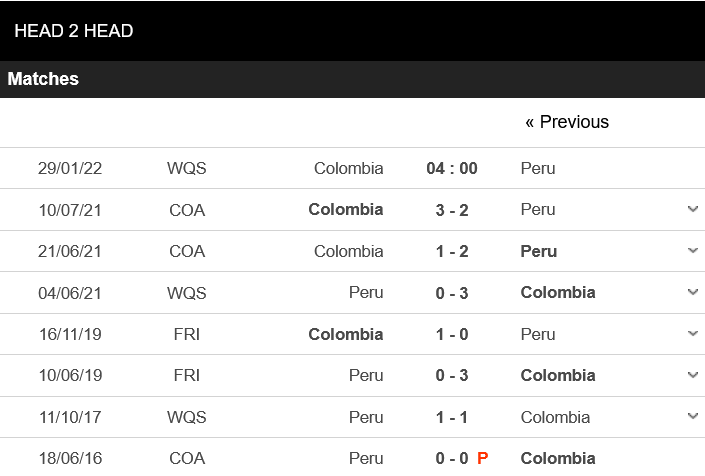Click the « Previous link
This screenshot has width=705, height=476.
pyautogui.click(x=567, y=122)
